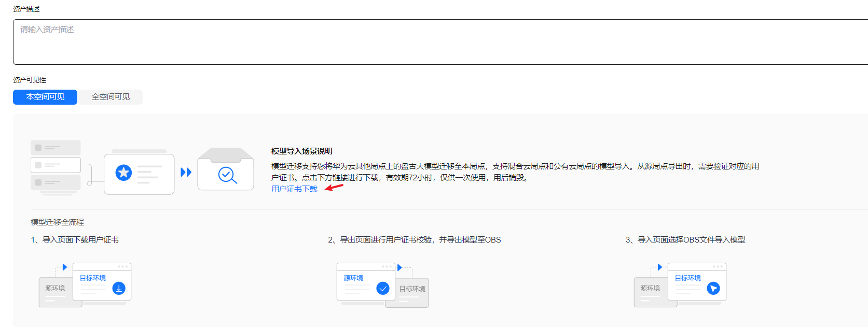
Task: Click the 目标环境 box in step 2 diagram
Action: (x=412, y=292)
